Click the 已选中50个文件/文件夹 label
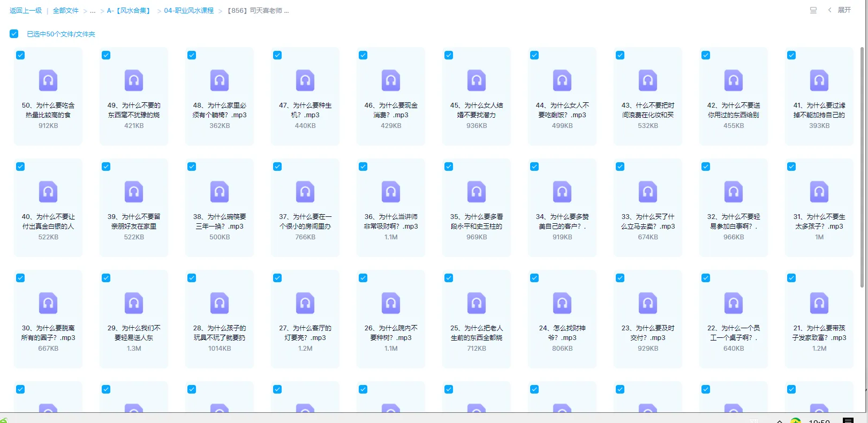The height and width of the screenshot is (423, 868). pyautogui.click(x=61, y=34)
